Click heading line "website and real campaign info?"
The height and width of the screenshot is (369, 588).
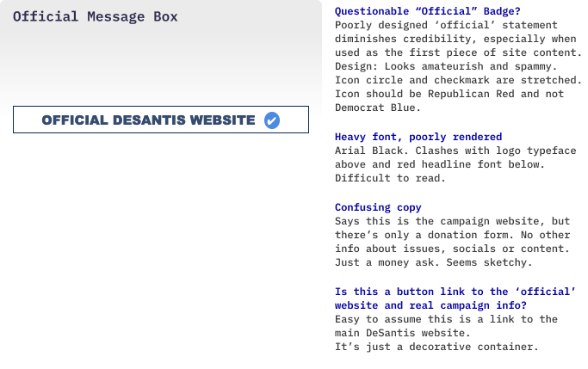coord(430,305)
